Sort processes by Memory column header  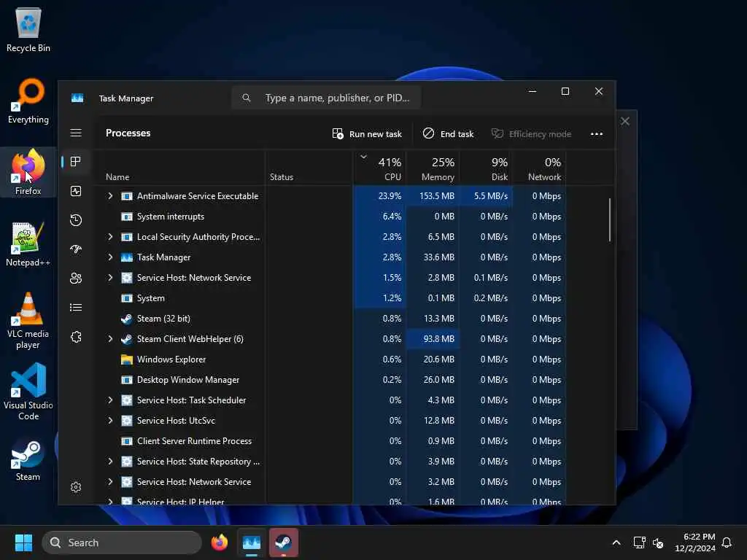pyautogui.click(x=433, y=168)
